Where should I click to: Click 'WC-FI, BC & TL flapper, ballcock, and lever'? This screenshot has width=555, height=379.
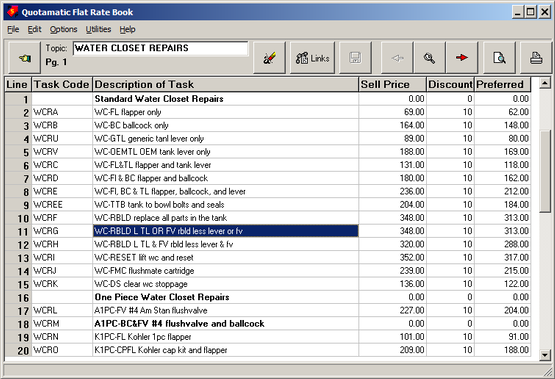(226, 192)
